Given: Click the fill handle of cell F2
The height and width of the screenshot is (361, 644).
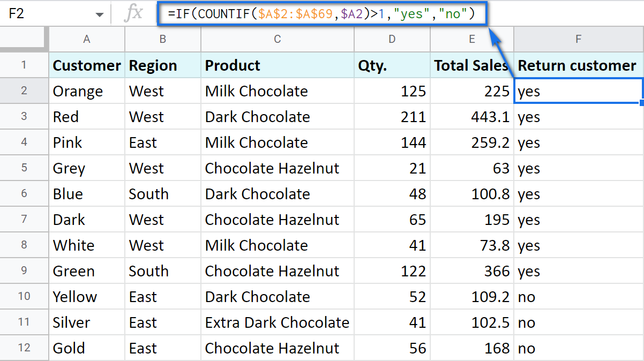Looking at the screenshot, I should point(641,103).
